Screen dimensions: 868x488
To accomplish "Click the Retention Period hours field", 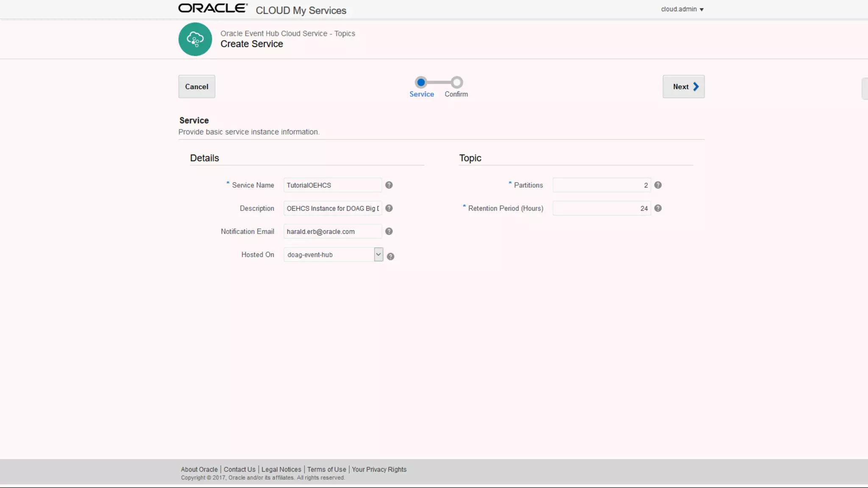I will (x=601, y=208).
